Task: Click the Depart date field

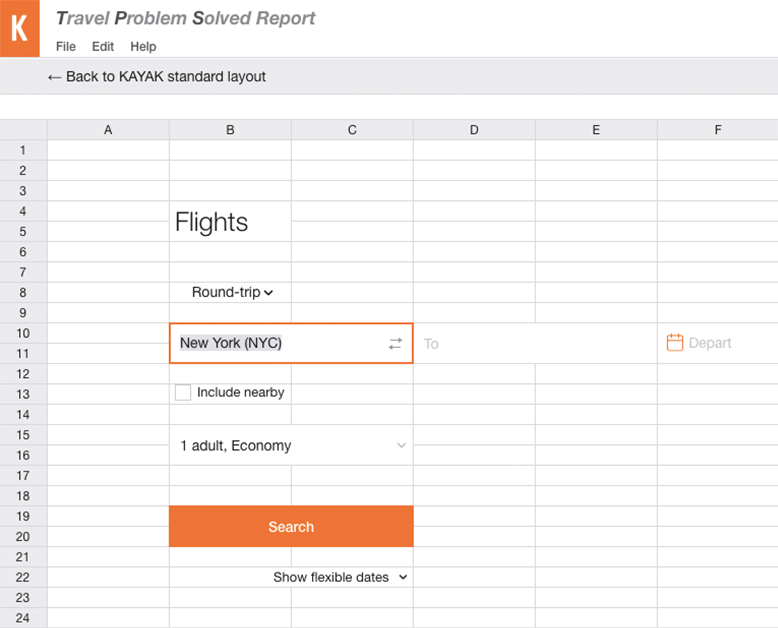Action: (x=717, y=343)
